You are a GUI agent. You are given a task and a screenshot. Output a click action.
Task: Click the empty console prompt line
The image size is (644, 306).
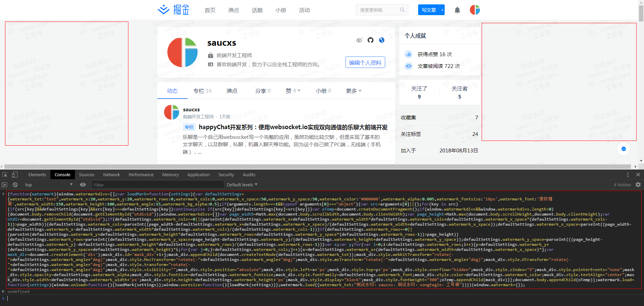point(323,298)
